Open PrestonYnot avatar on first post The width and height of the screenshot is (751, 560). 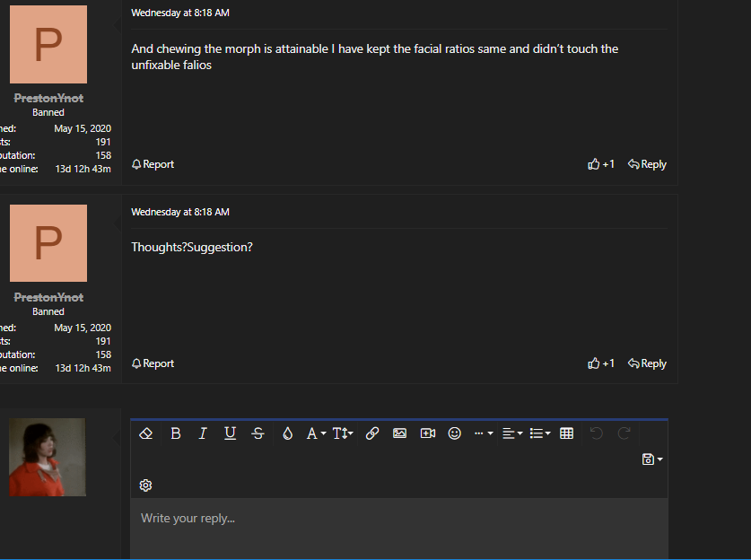pos(48,45)
